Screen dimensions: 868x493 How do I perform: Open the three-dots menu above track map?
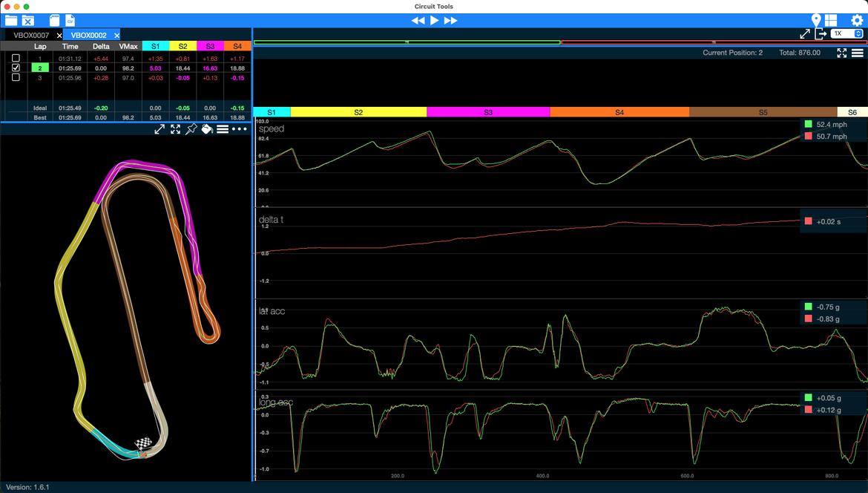tap(239, 129)
